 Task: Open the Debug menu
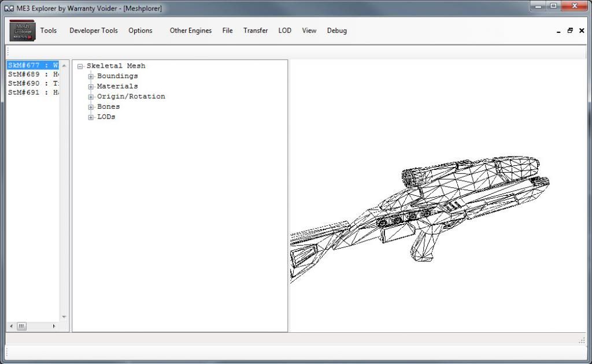pyautogui.click(x=337, y=31)
